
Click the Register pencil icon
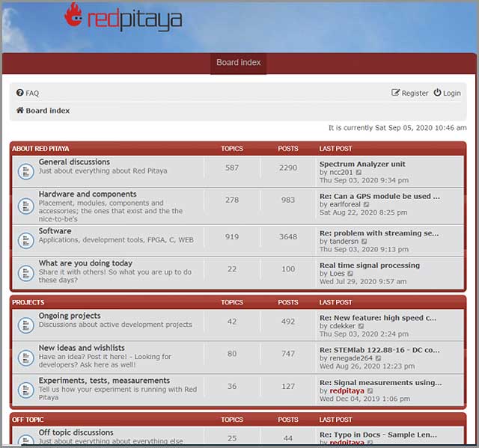point(395,93)
